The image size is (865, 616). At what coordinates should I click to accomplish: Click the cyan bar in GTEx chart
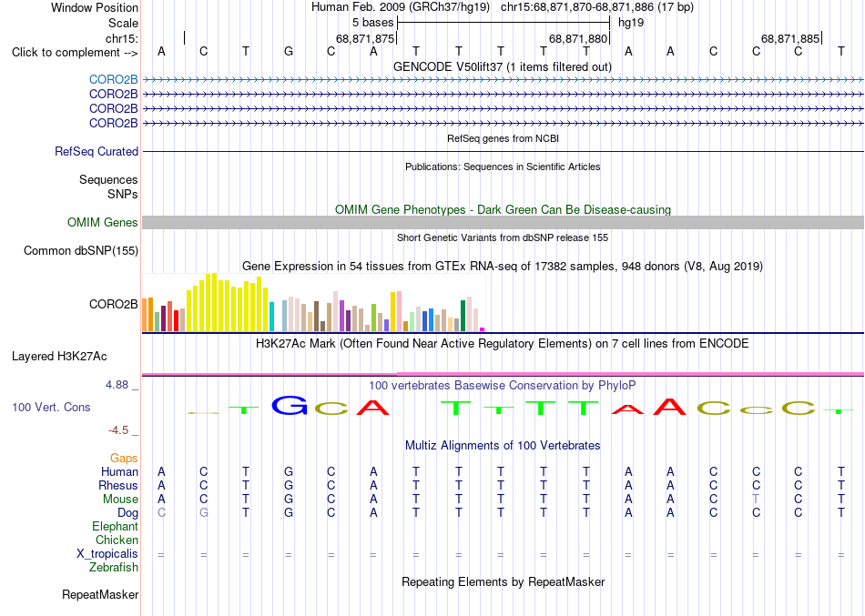coord(271,317)
